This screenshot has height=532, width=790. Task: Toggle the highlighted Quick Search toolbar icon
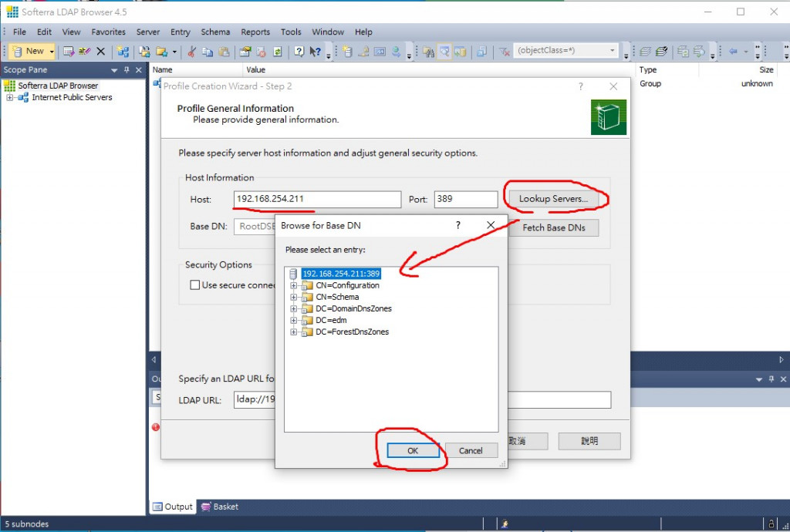point(444,52)
